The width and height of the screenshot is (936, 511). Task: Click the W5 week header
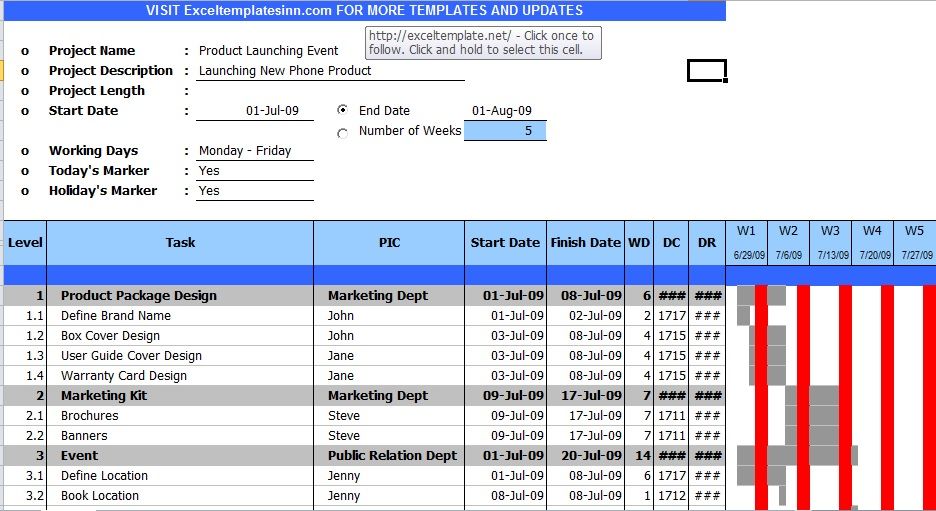click(915, 242)
